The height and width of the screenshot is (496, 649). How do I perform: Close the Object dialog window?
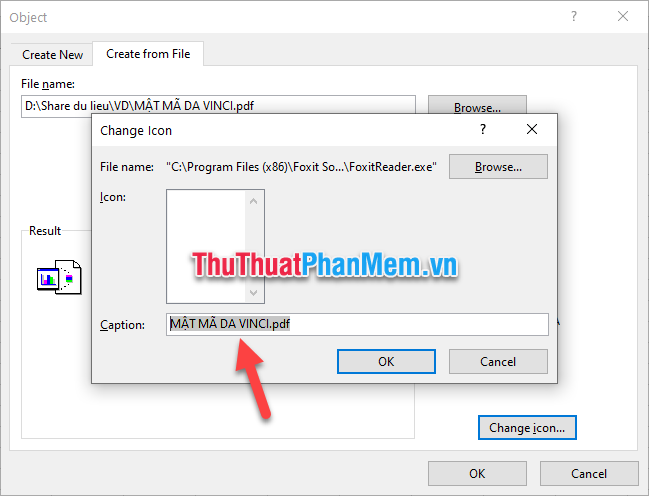click(x=623, y=17)
